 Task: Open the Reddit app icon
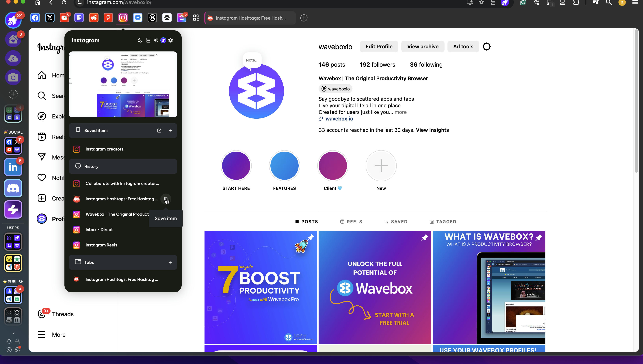coord(94,18)
